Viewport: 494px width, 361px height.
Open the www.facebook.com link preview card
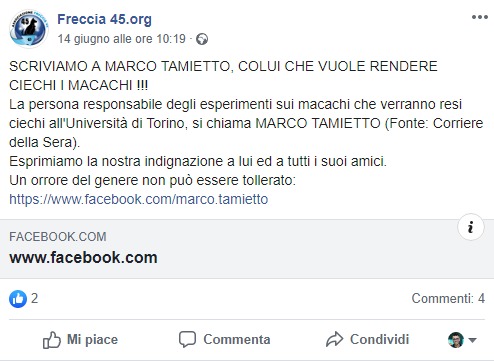[247, 249]
